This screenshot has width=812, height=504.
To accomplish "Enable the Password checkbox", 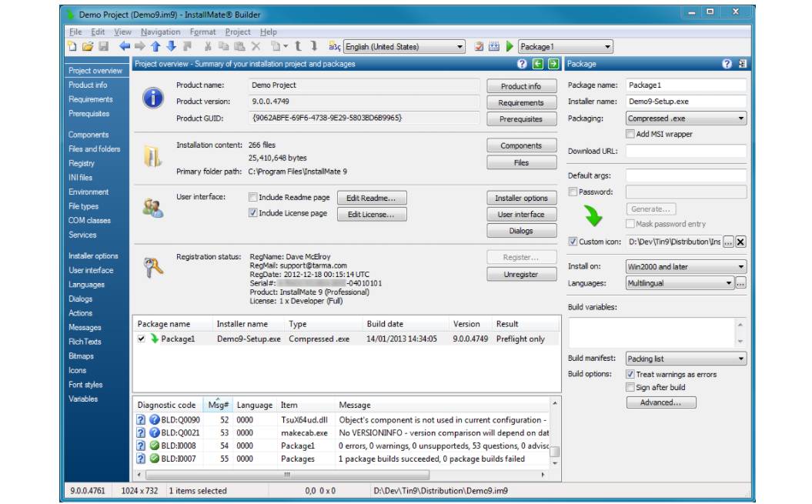I will (573, 192).
